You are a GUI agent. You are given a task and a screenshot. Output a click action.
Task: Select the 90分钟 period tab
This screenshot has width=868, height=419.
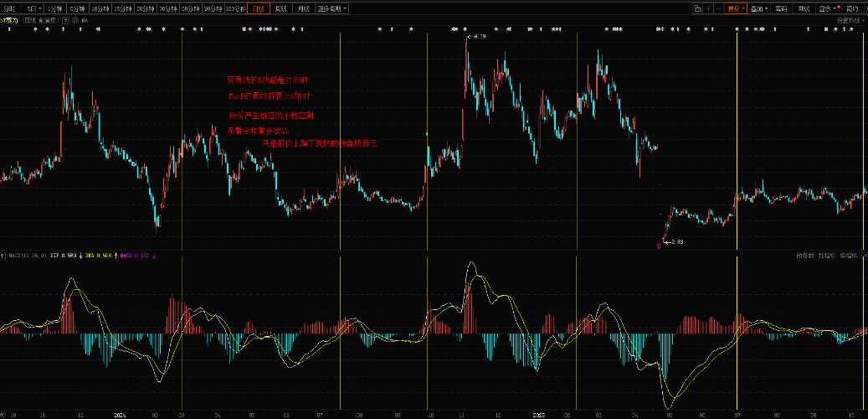point(213,9)
